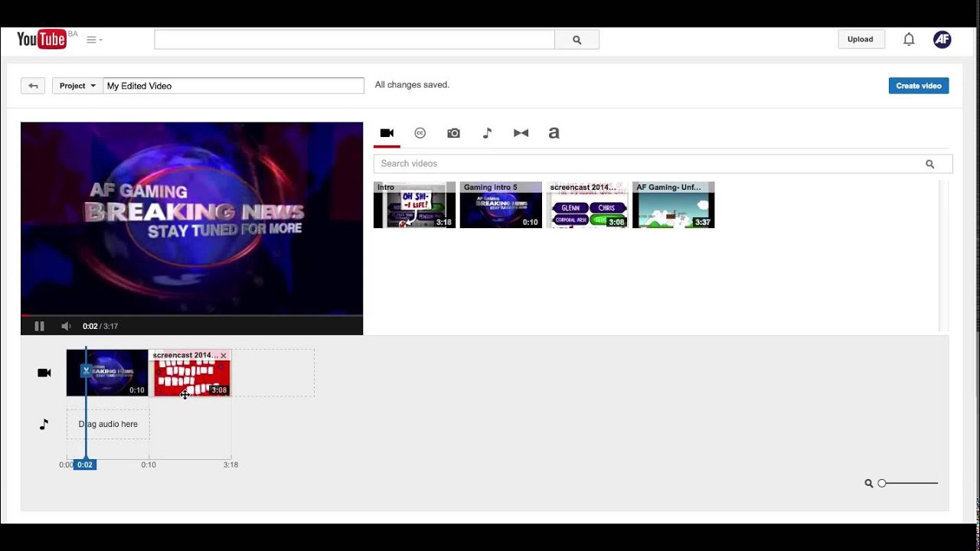Click the All changes saved text
The width and height of the screenshot is (980, 551).
point(412,85)
